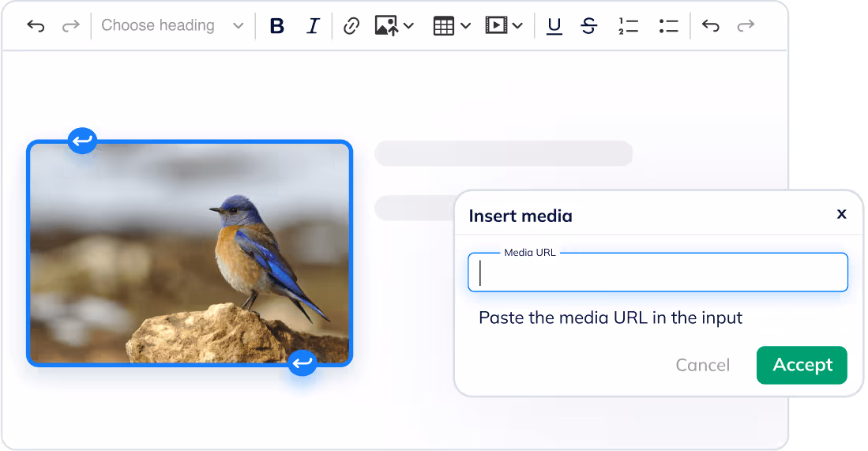Click the leftmost undo arrow icon
The image size is (868, 451).
(36, 26)
